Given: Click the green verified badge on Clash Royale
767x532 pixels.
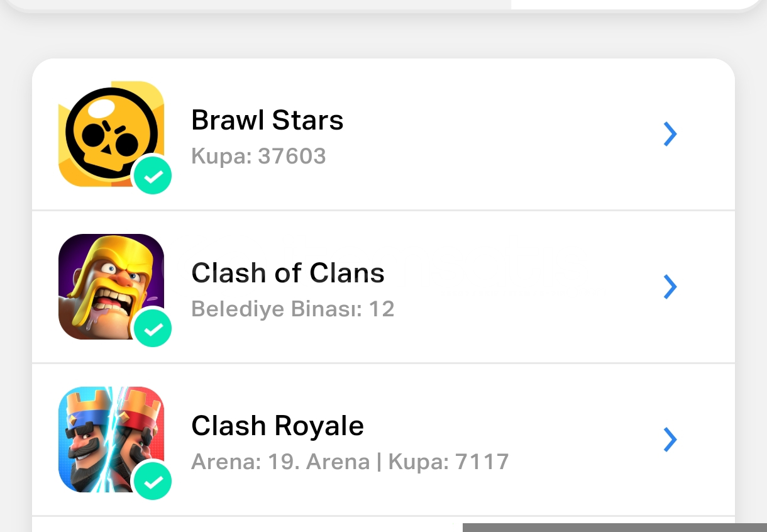Looking at the screenshot, I should tap(152, 480).
